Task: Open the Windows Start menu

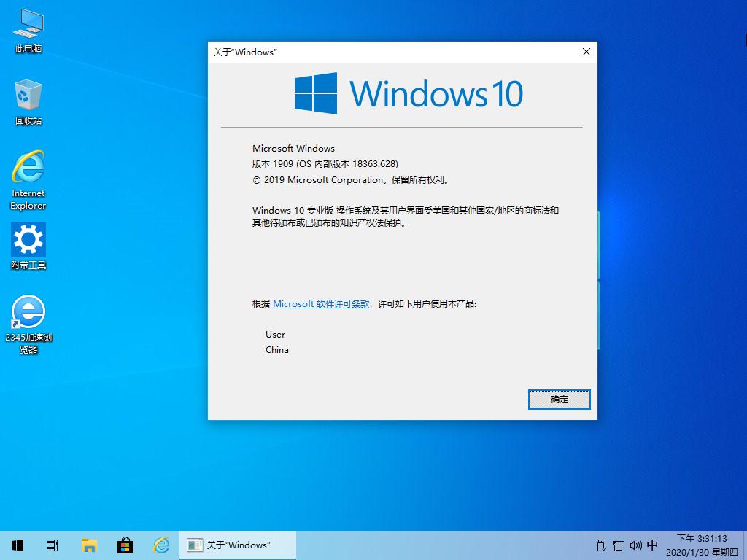Action: (18, 545)
